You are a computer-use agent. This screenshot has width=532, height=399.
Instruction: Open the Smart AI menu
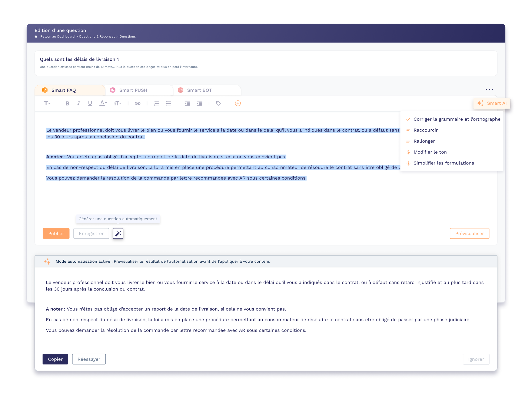pyautogui.click(x=492, y=103)
